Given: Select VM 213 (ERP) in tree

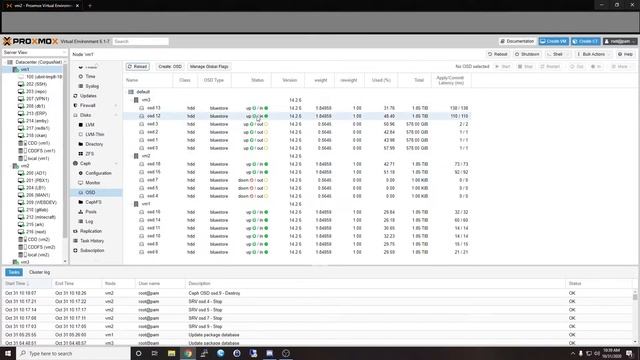Looking at the screenshot, I should [36, 113].
